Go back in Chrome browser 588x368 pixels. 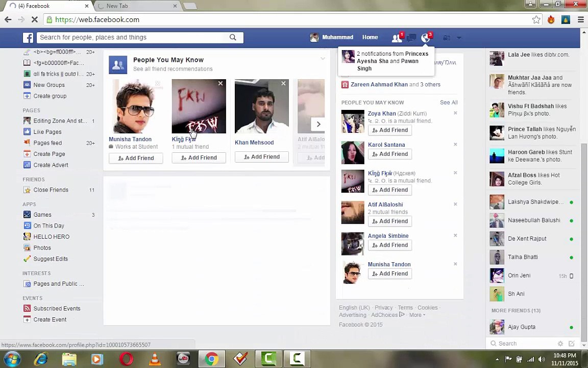click(8, 19)
